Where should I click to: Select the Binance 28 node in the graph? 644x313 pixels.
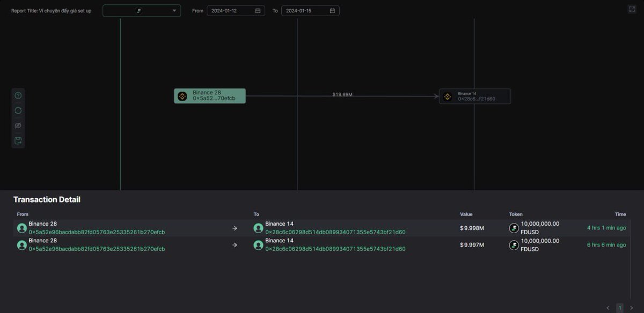pyautogui.click(x=209, y=95)
